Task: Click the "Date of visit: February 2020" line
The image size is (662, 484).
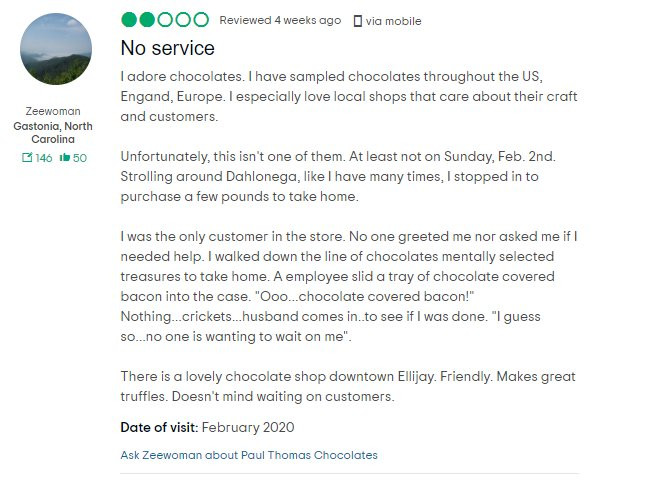Action: click(207, 427)
